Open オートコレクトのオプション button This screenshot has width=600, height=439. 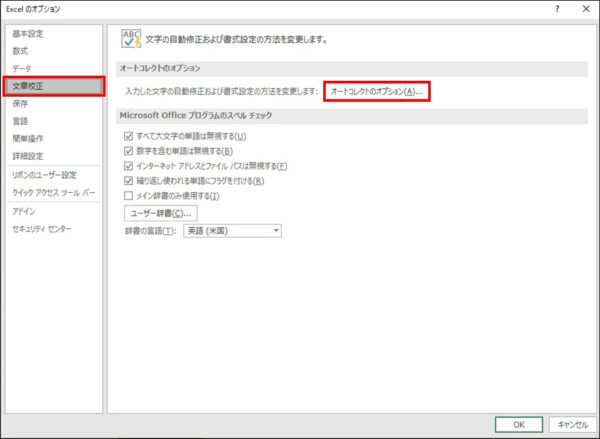click(x=377, y=92)
